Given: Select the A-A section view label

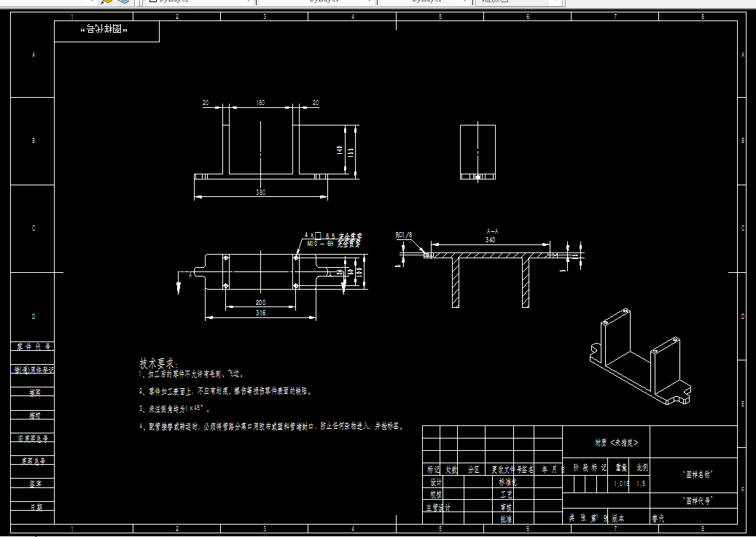Looking at the screenshot, I should (492, 231).
